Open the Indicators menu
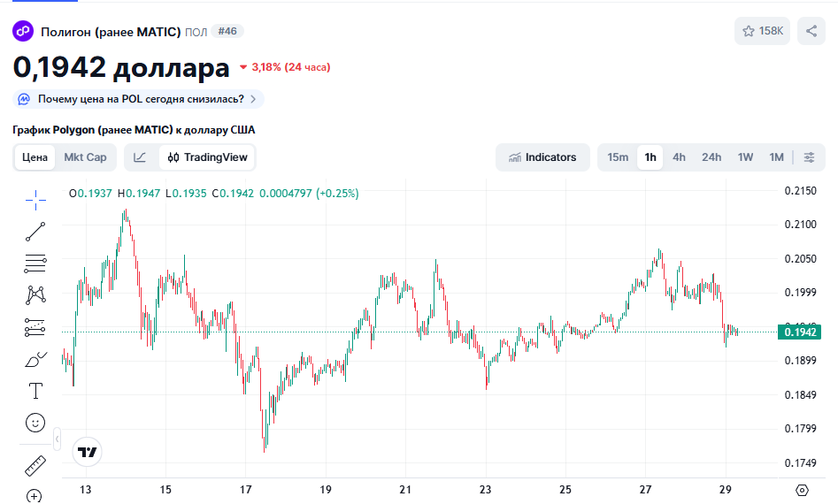Viewport: 838px width, 504px height. point(542,157)
